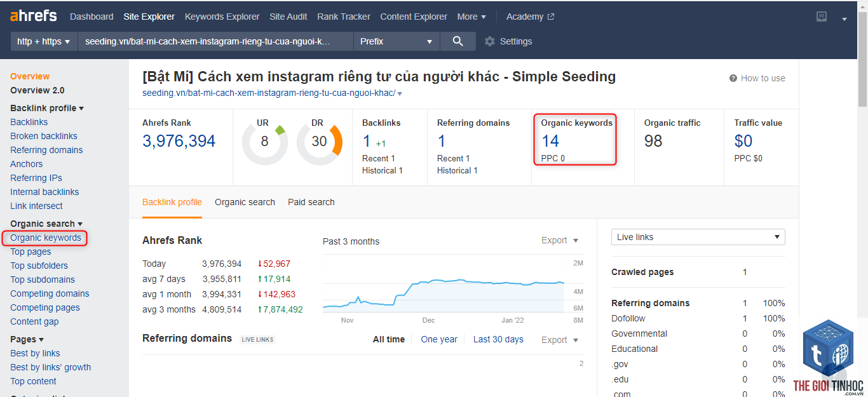Open Top subfolders in sidebar
Image resolution: width=868 pixels, height=397 pixels.
39,266
